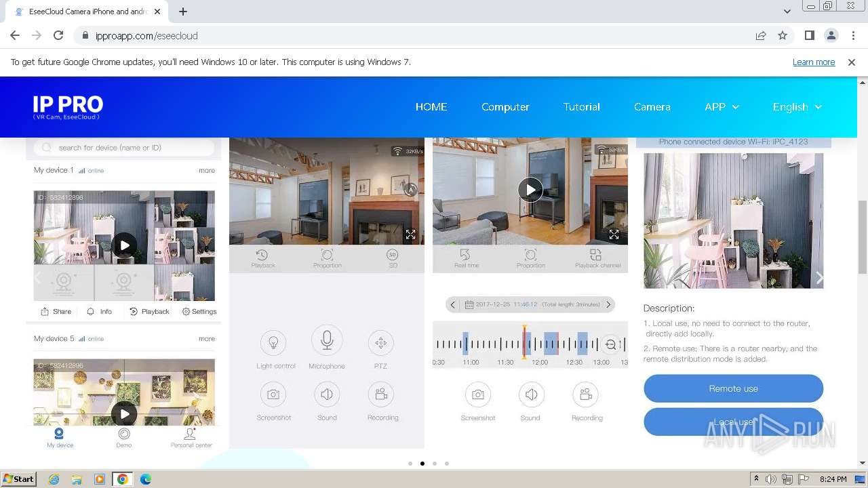Play device 1 camera video

(124, 245)
